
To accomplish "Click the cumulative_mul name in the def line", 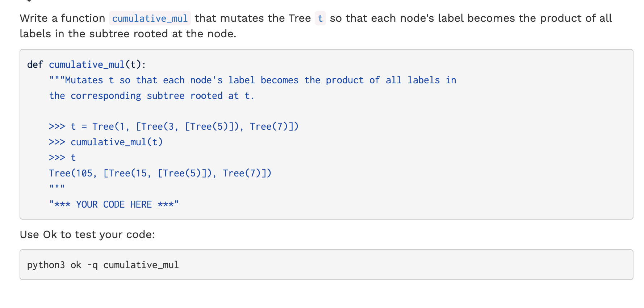I will pyautogui.click(x=87, y=64).
